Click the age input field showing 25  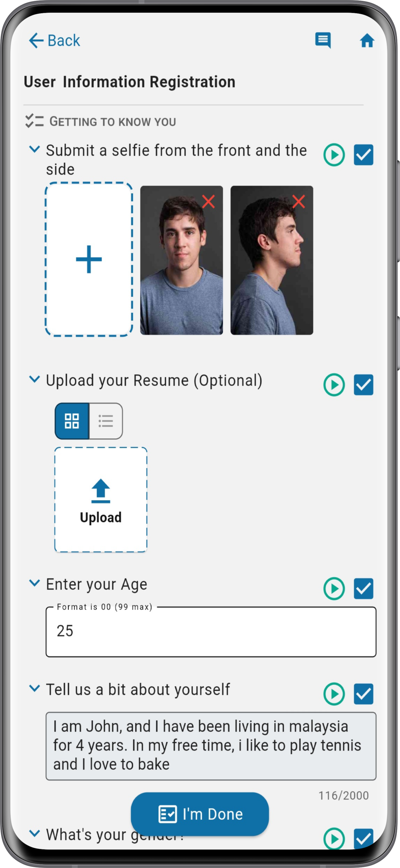coord(211,632)
